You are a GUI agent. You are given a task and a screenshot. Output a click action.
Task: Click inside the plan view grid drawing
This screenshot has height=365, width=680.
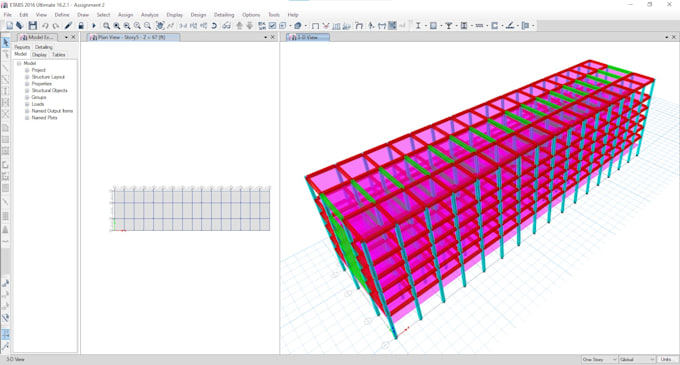tap(191, 210)
